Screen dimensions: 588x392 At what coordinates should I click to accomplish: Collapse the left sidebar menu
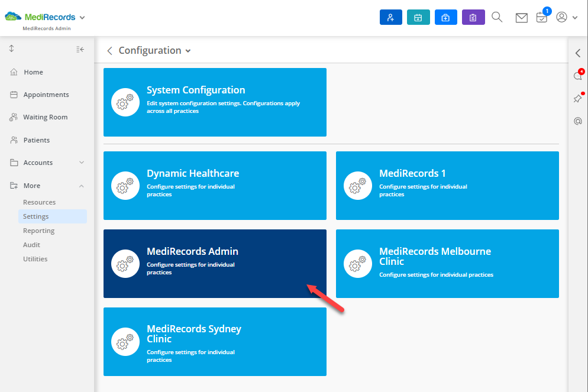(80, 49)
